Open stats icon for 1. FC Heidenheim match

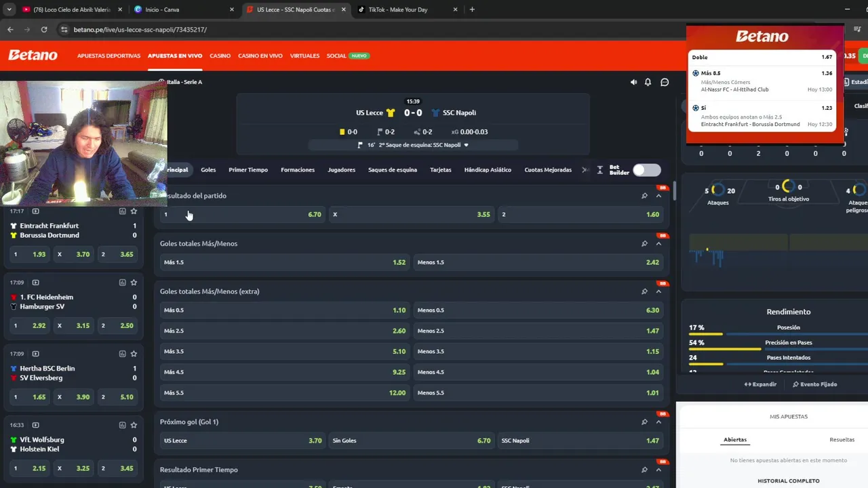(122, 283)
